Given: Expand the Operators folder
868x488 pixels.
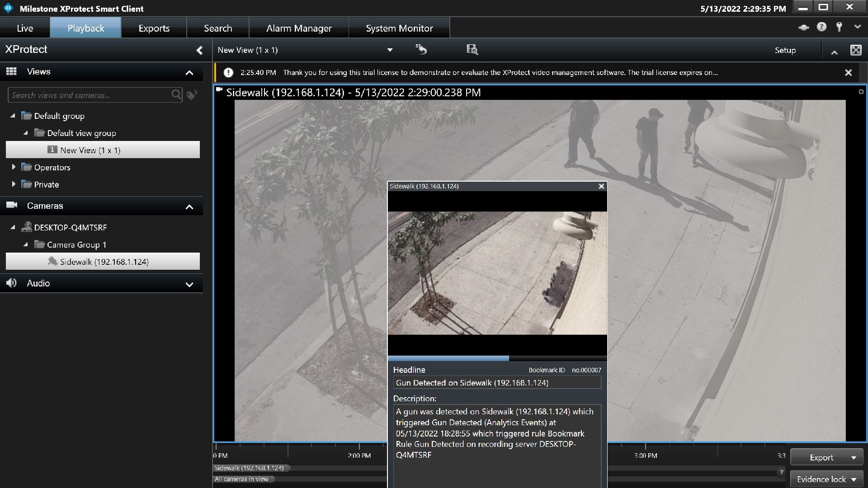Looking at the screenshot, I should (13, 167).
